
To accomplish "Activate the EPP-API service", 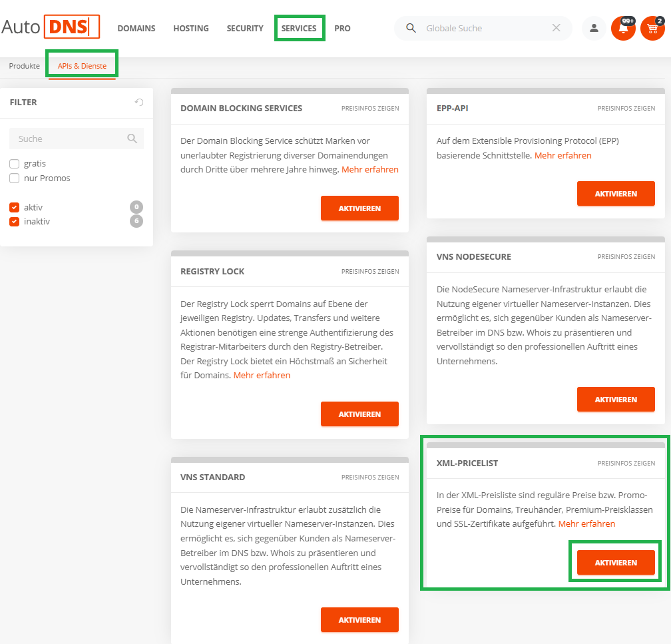I will tap(616, 194).
